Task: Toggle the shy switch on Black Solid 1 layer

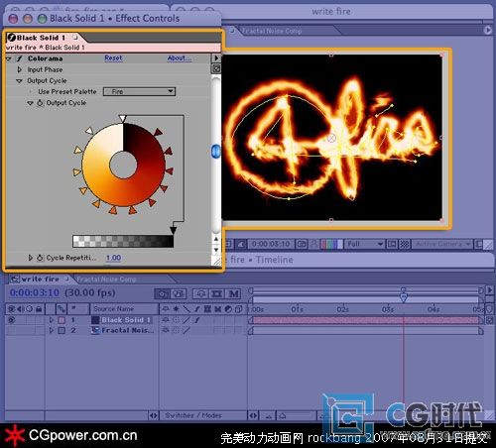Action: (x=166, y=320)
